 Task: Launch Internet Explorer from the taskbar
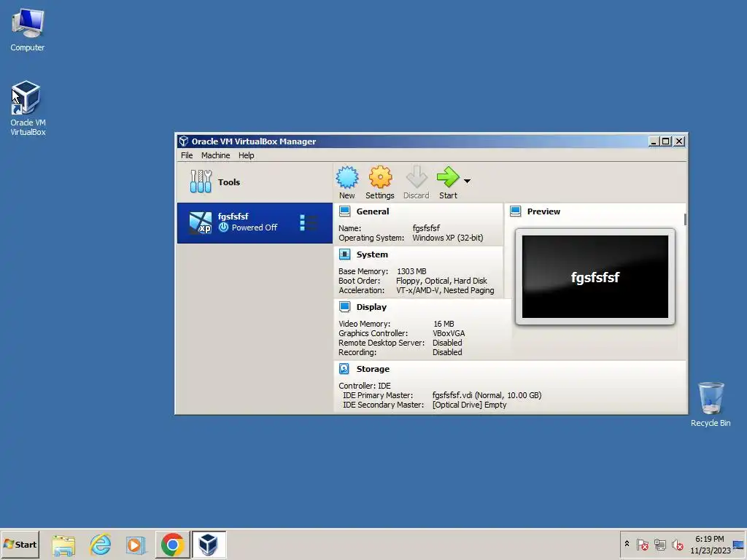click(x=101, y=545)
